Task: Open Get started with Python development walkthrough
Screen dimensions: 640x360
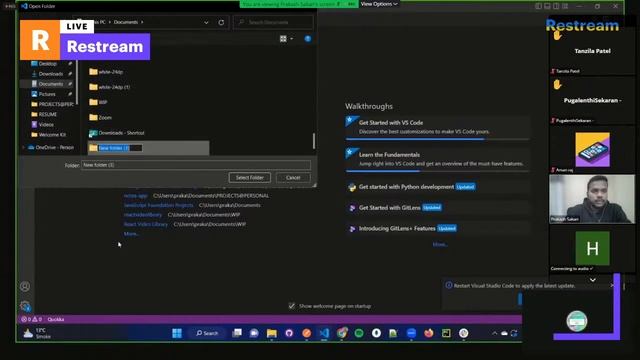Action: (438, 187)
